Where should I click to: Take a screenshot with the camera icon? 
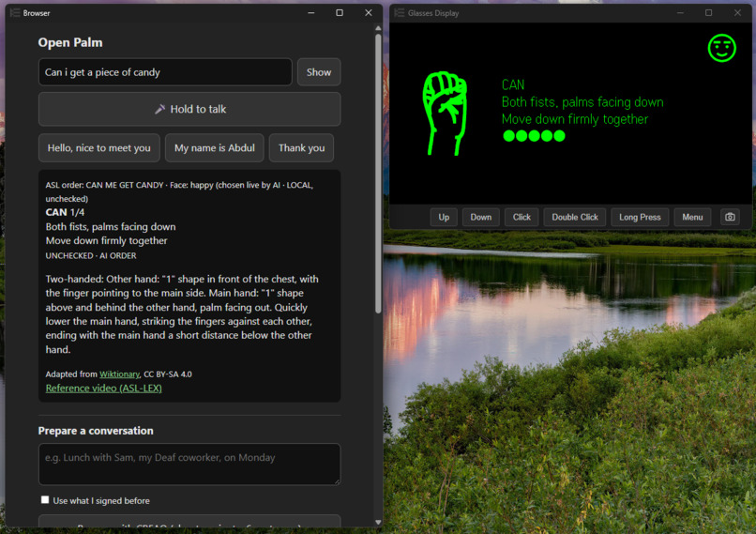point(730,217)
